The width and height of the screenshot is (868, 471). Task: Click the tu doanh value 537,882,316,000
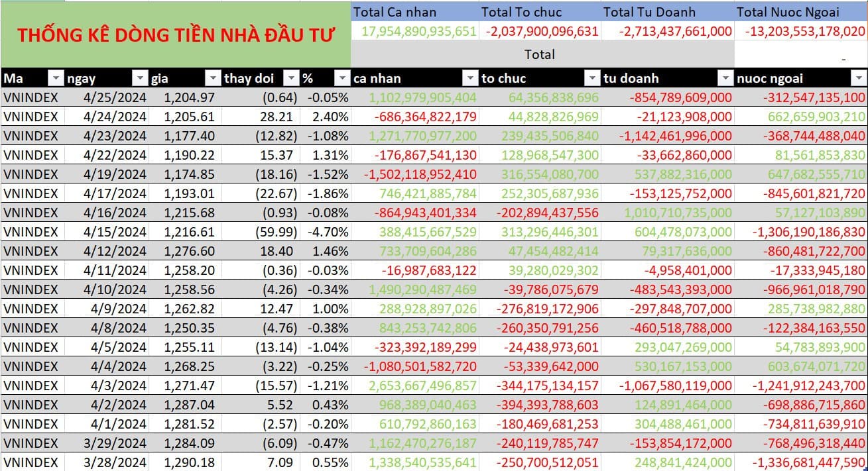click(679, 174)
